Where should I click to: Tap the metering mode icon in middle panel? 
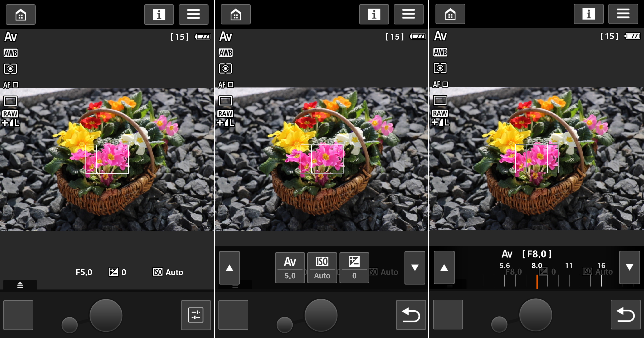225,68
